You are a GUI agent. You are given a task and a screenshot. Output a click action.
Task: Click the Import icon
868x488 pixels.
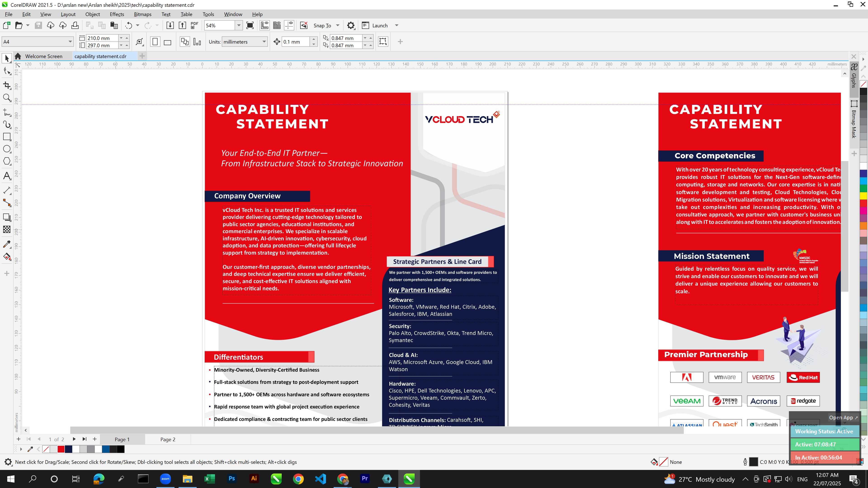(x=170, y=25)
